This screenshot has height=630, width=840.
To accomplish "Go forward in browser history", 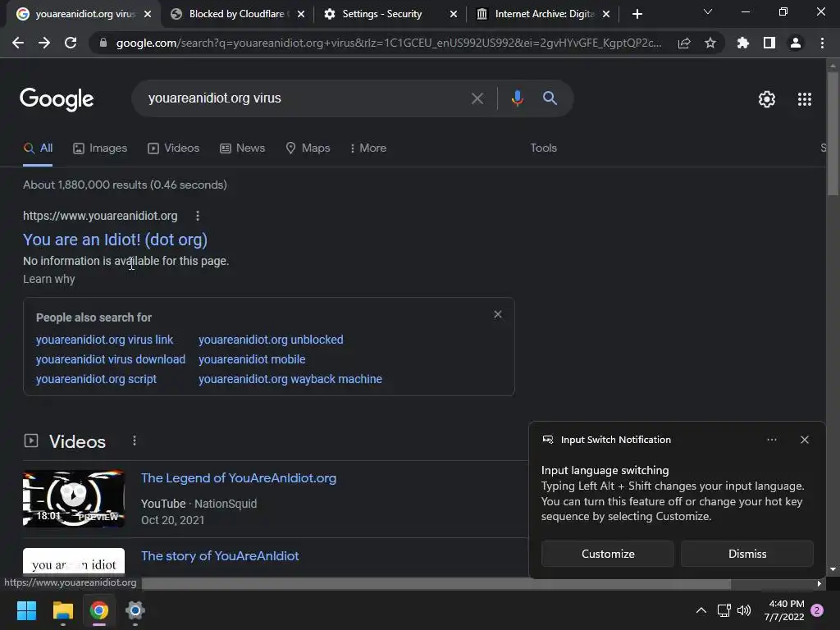I will [44, 43].
